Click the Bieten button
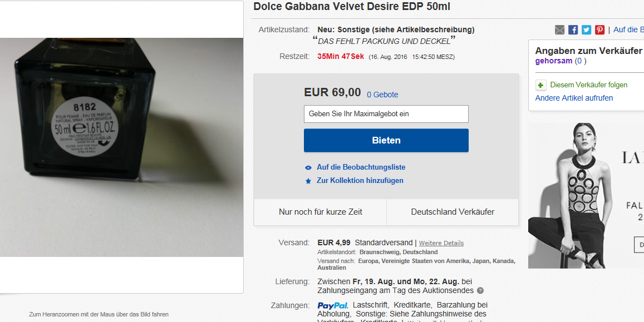The image size is (644, 322). (386, 140)
